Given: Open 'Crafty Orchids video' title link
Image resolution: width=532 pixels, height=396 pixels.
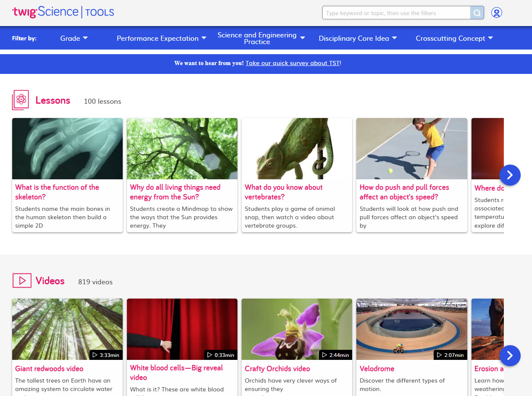Looking at the screenshot, I should (x=277, y=369).
